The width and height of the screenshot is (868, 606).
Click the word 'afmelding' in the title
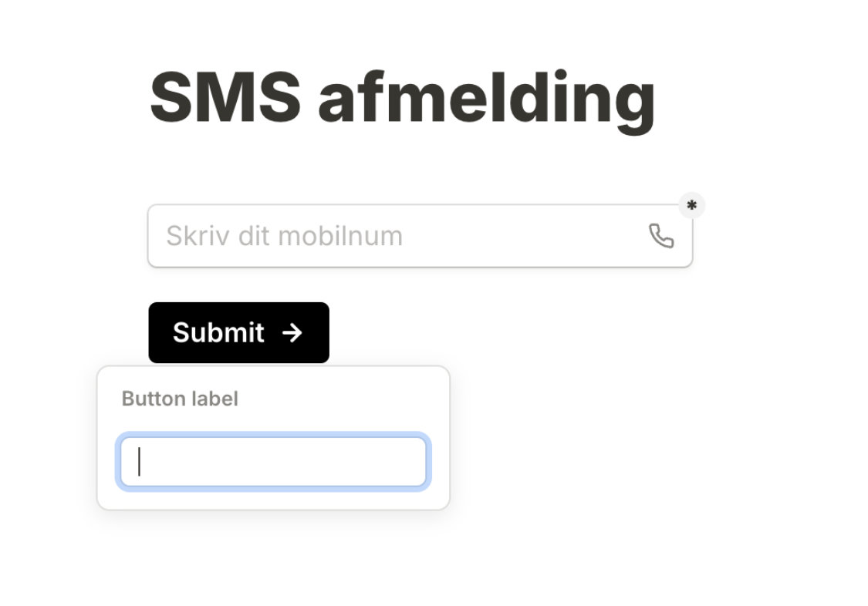pyautogui.click(x=487, y=100)
